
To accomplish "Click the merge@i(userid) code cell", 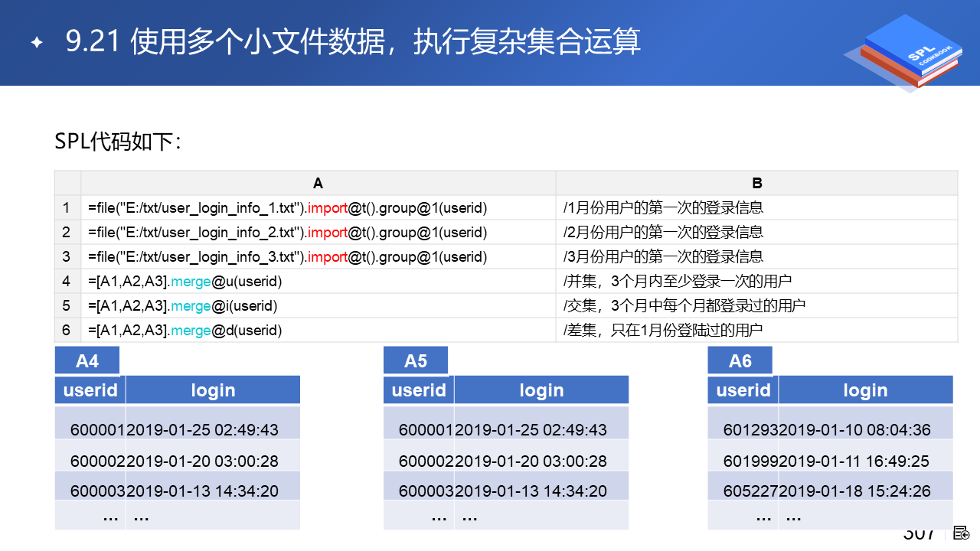I will (318, 305).
